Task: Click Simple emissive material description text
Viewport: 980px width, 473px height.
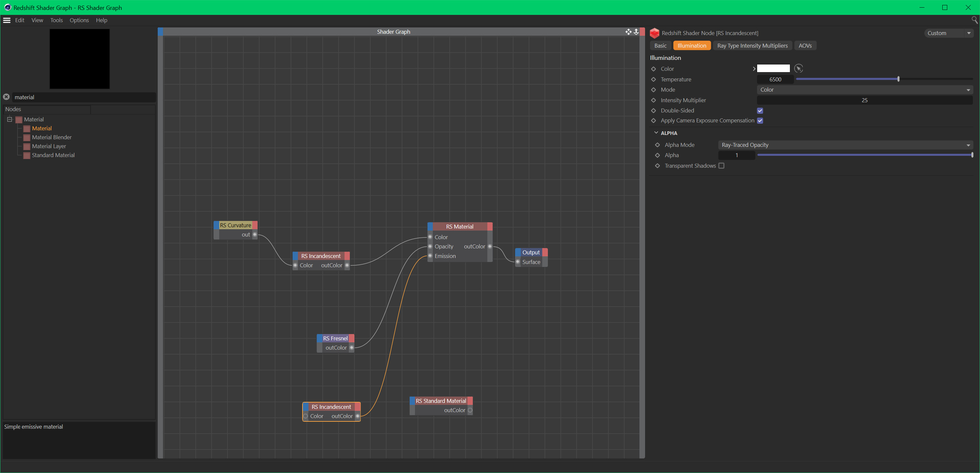Action: tap(33, 427)
